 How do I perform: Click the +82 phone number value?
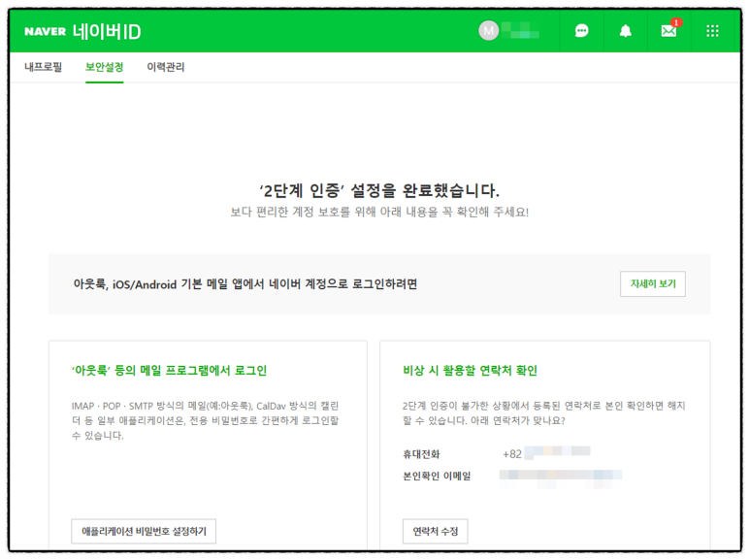(x=546, y=453)
